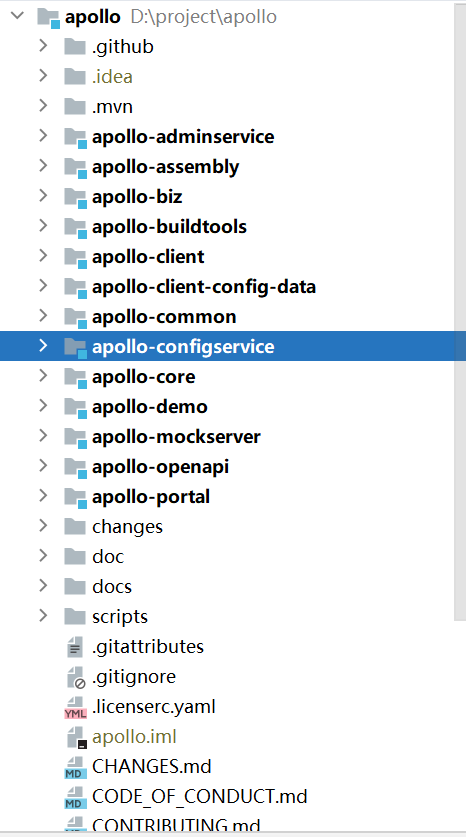Click the .github folder icon
The width and height of the screenshot is (466, 837).
coord(75,46)
